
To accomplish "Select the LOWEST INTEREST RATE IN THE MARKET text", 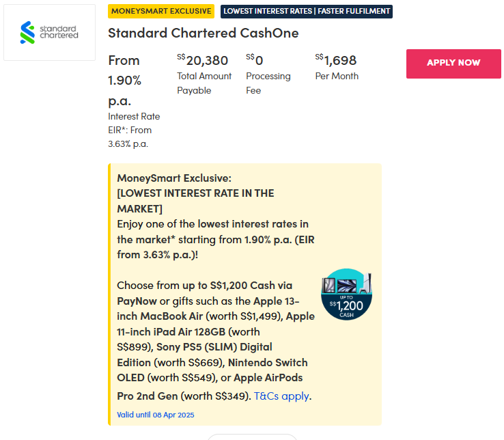I will point(195,200).
